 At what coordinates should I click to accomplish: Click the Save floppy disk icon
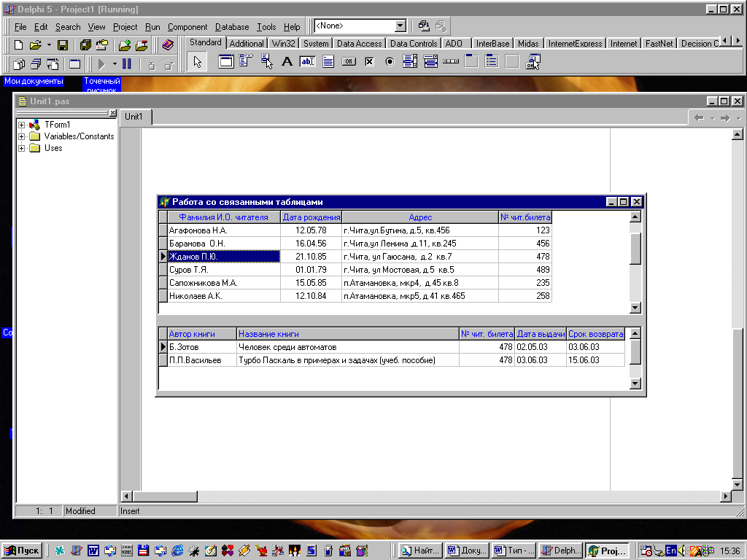coord(63,44)
